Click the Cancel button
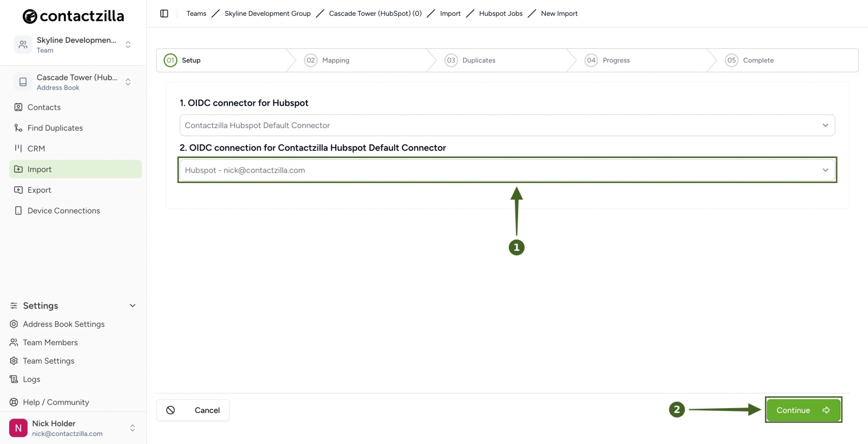The height and width of the screenshot is (444, 868). 193,410
